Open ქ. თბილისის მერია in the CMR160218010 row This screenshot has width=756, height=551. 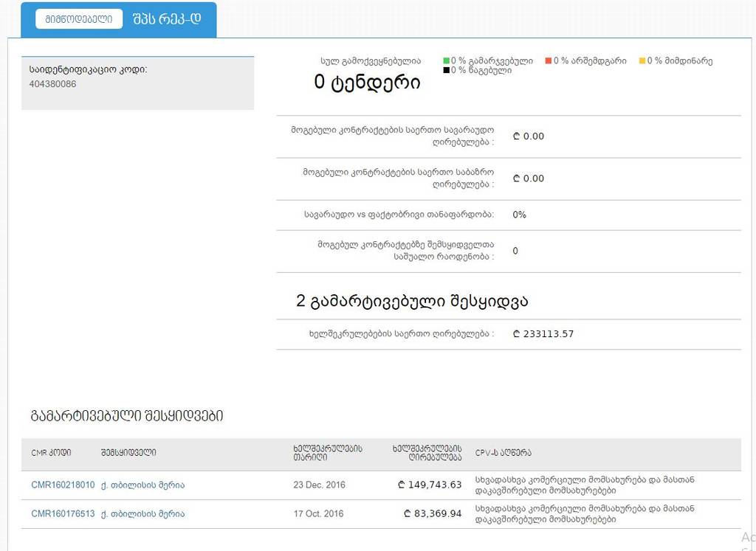click(x=142, y=485)
